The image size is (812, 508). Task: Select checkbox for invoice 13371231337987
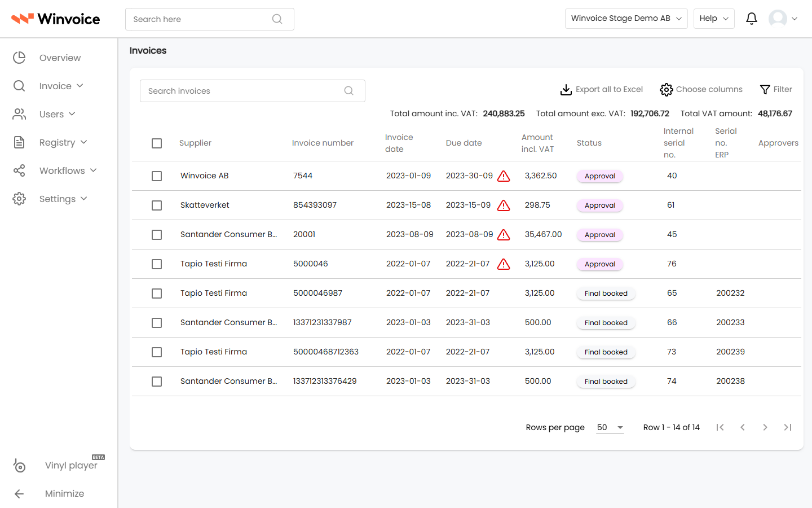pyautogui.click(x=157, y=323)
